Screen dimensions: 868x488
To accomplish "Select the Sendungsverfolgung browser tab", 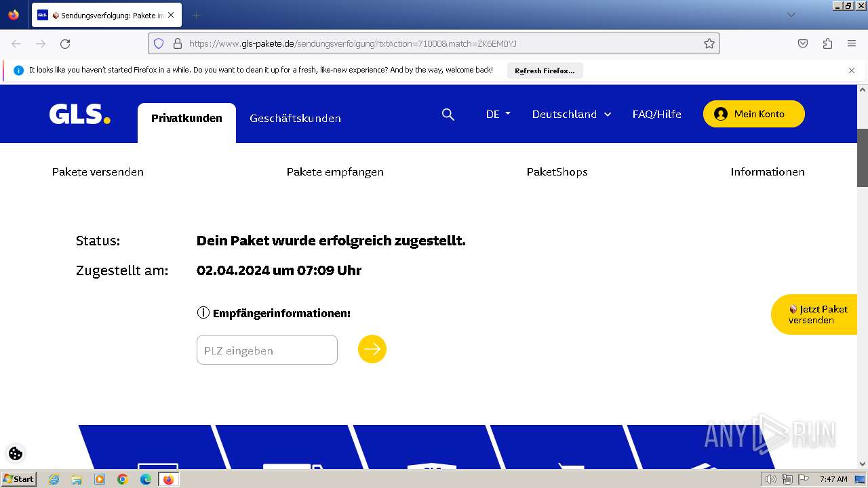I will 106,15.
